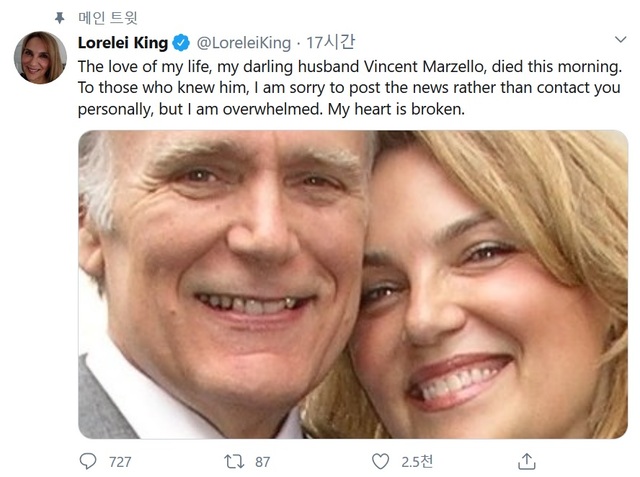Click the 727 replies count

(120, 462)
